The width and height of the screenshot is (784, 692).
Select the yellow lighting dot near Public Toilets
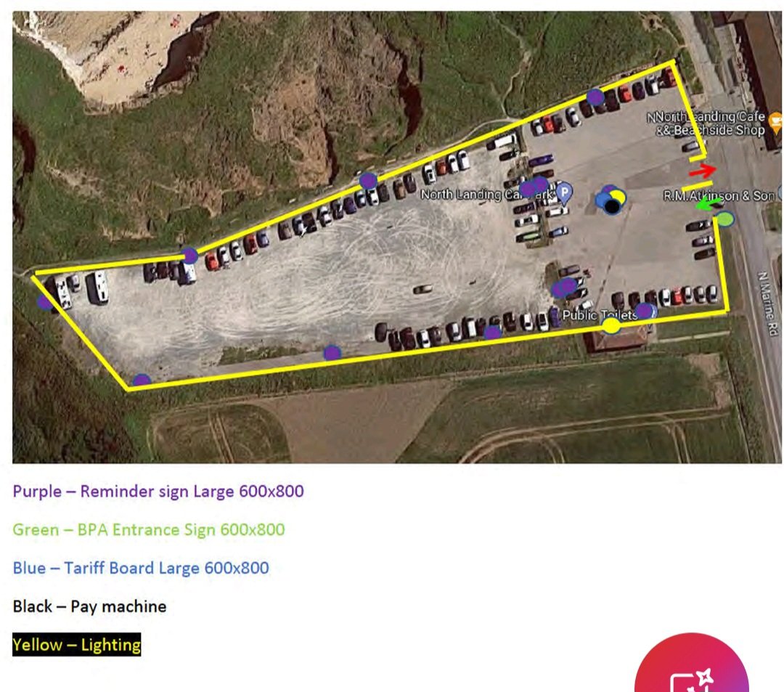[x=611, y=326]
